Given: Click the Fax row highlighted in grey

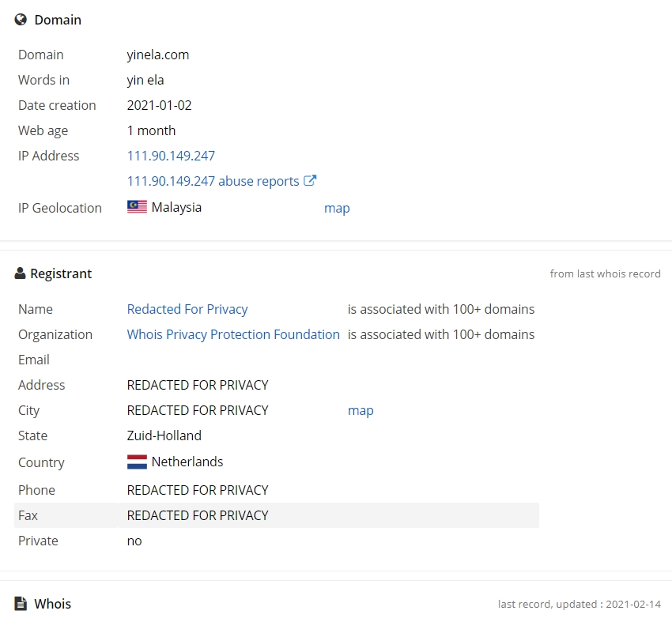Looking at the screenshot, I should [x=277, y=515].
